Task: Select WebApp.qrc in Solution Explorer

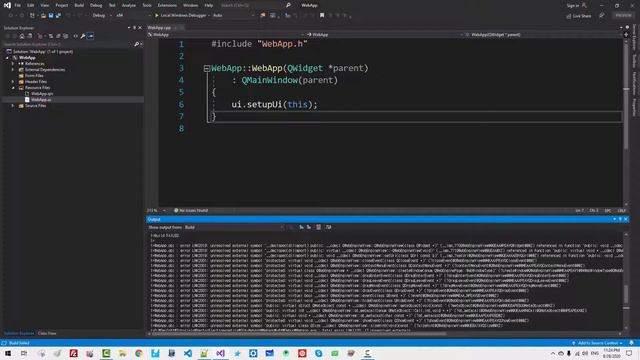Action: tap(42, 94)
